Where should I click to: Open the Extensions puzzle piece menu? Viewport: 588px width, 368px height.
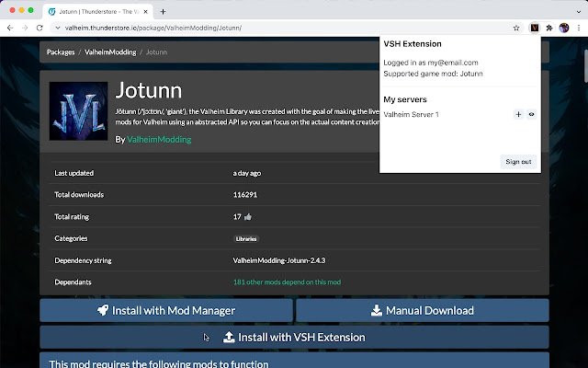[x=549, y=28]
